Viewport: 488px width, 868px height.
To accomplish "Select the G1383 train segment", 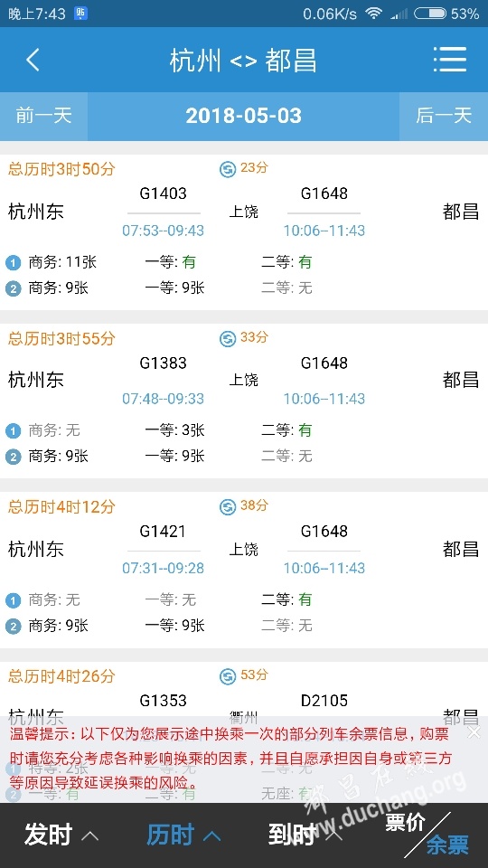I will click(x=164, y=381).
